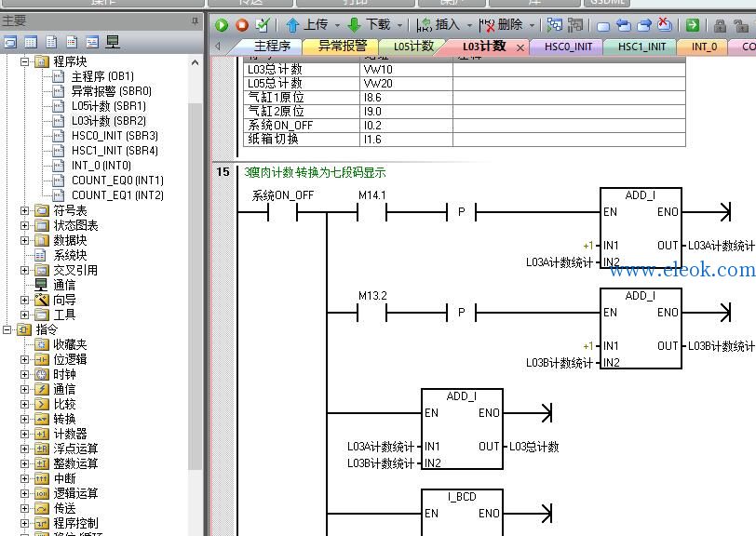
Task: Expand the 交叉引用 tree node
Action: click(x=24, y=271)
